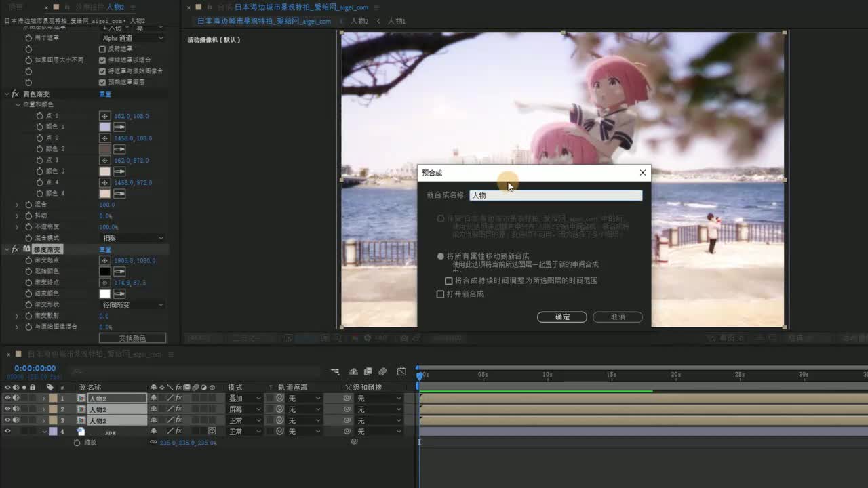Click the 点 2 crosshair point picker
Screen dimensions: 868x488
[x=105, y=138]
